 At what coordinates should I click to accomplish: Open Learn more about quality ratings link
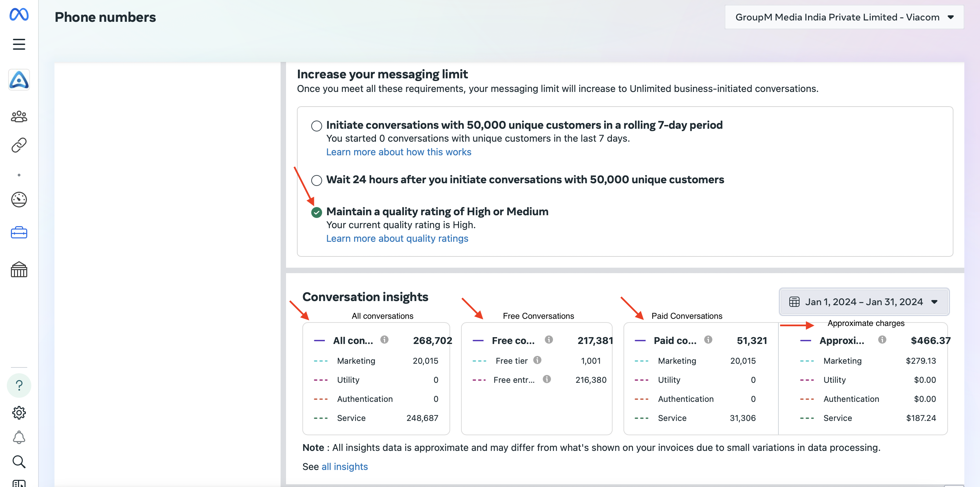pyautogui.click(x=397, y=238)
